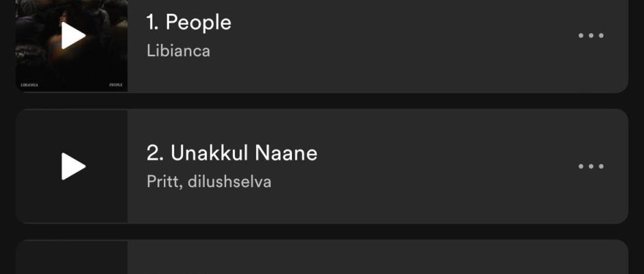Click the third track's artwork tile
The width and height of the screenshot is (644, 274).
coord(72,259)
